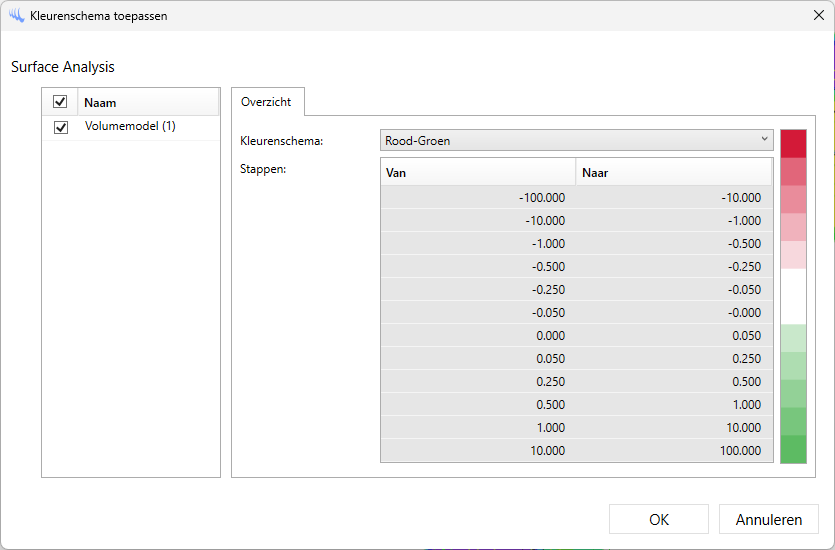The height and width of the screenshot is (550, 835).
Task: Close the Kleurenschema toepassen dialog
Action: (x=818, y=16)
